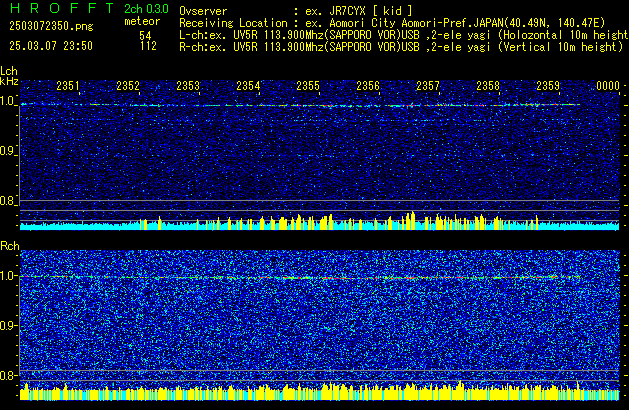This screenshot has height=410, width=629.
Task: Click the Receiving Location line Aomori City
Action: [x=392, y=23]
